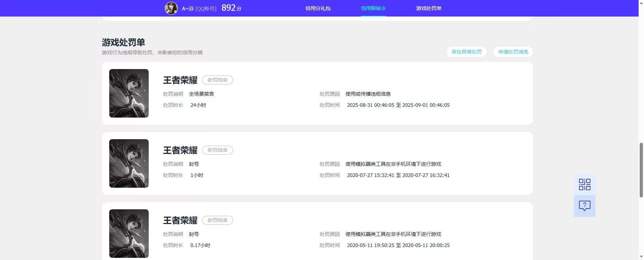Click 申请处罚减免 button

513,52
